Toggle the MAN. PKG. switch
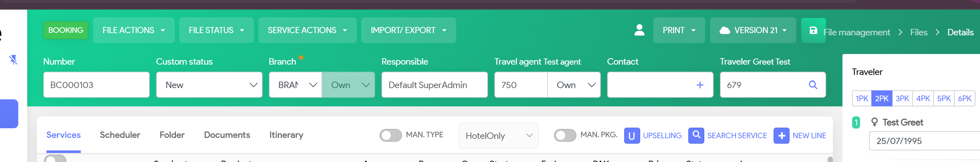This screenshot has width=980, height=162. point(565,135)
